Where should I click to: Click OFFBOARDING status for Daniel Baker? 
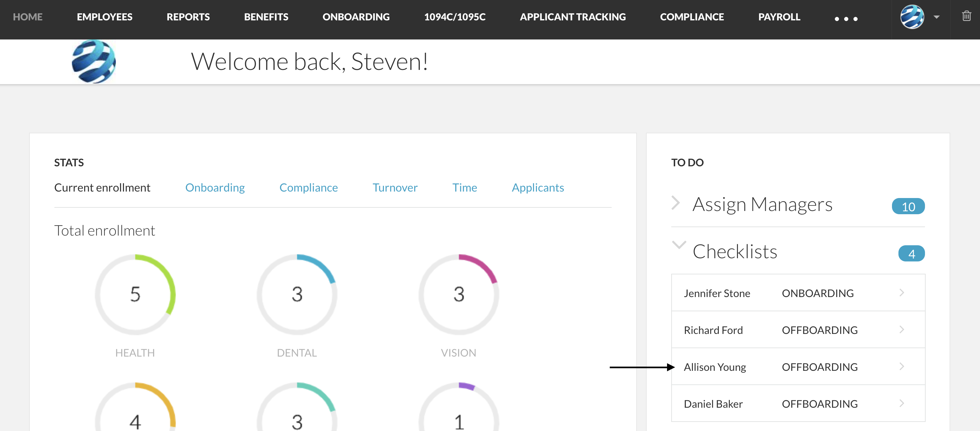click(x=819, y=404)
